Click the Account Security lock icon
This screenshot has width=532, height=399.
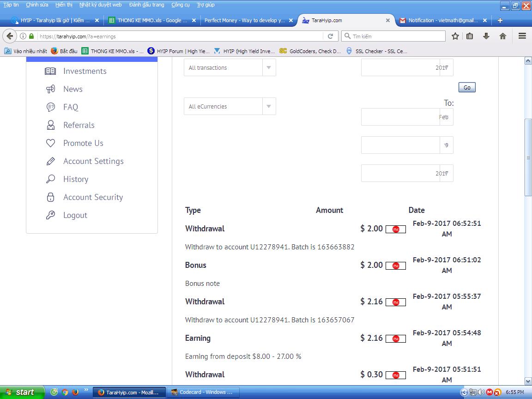50,197
